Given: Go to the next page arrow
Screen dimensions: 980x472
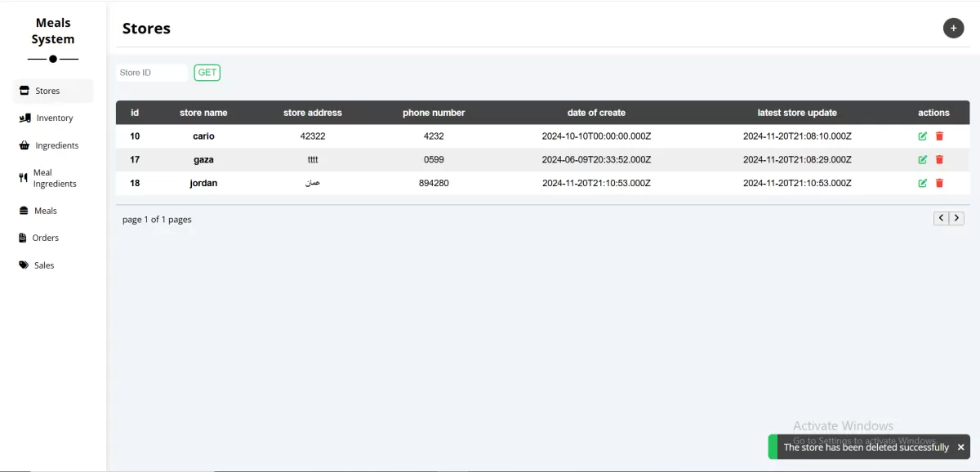Looking at the screenshot, I should pos(956,218).
